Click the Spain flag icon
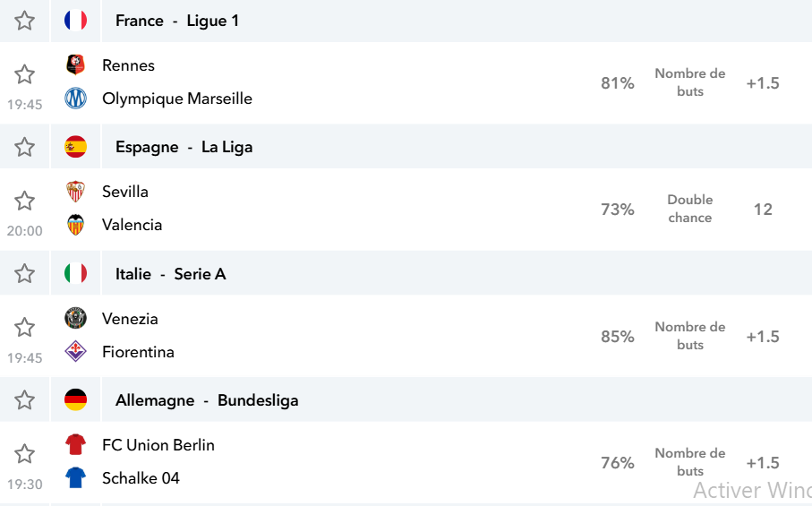This screenshot has height=506, width=812. tap(75, 147)
